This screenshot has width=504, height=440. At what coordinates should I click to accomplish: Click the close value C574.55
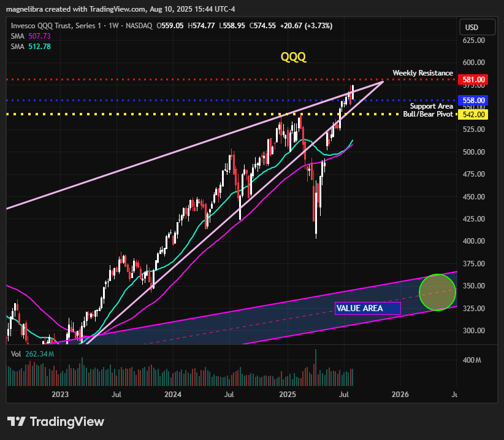click(x=262, y=26)
